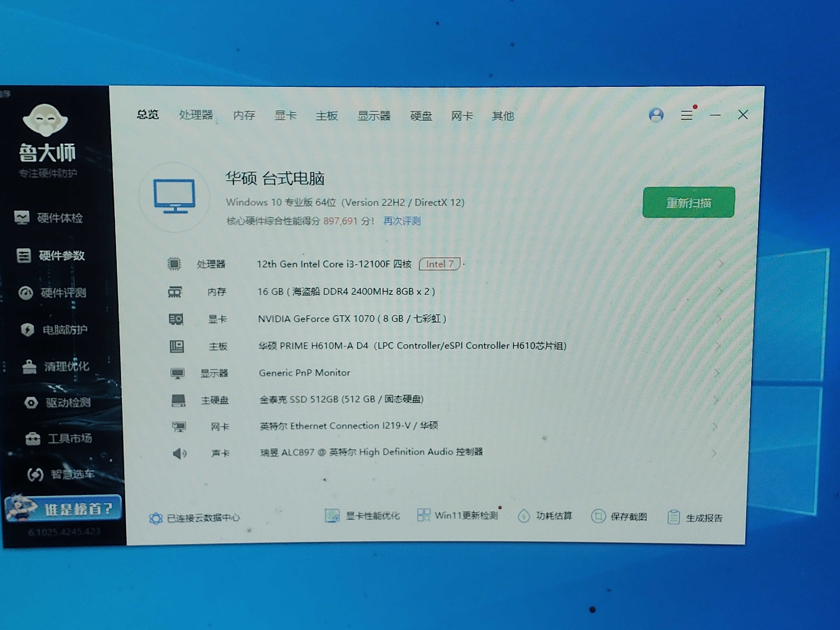Switch to the 主板 tab
The height and width of the screenshot is (630, 840).
[x=327, y=115]
